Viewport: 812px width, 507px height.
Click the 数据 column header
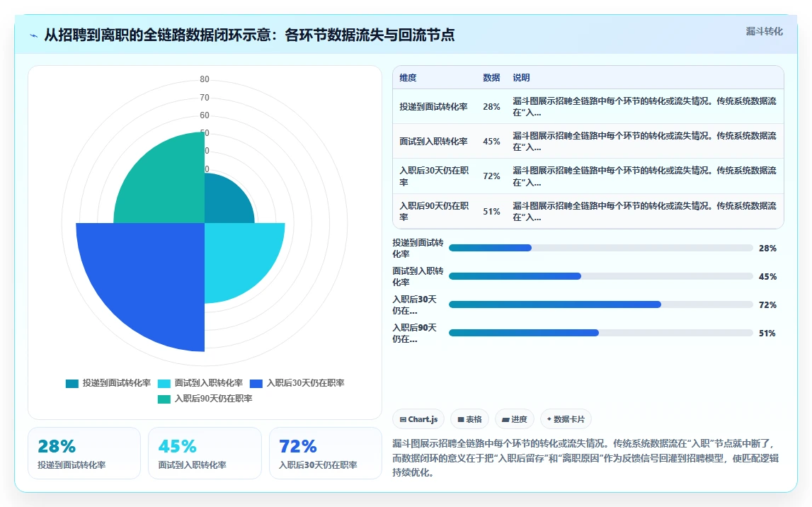(491, 78)
